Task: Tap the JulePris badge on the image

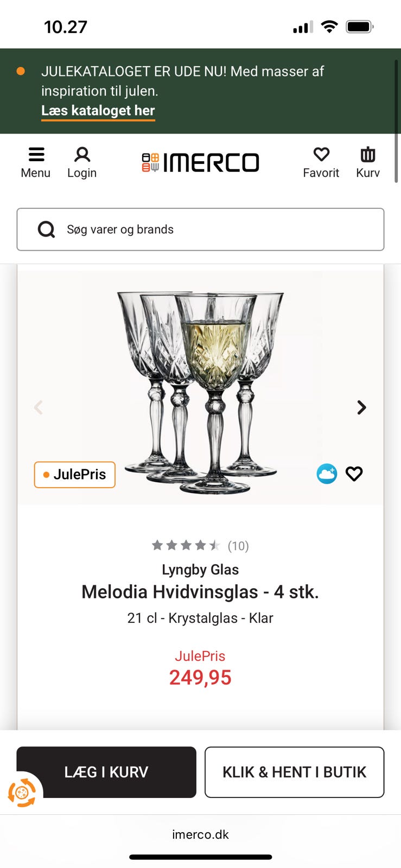Action: click(74, 474)
